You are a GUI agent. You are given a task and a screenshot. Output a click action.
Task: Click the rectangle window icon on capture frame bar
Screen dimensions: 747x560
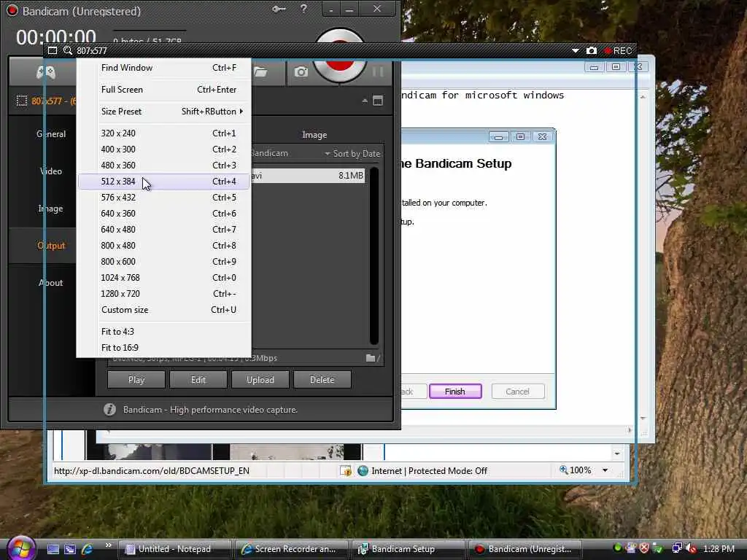point(53,50)
